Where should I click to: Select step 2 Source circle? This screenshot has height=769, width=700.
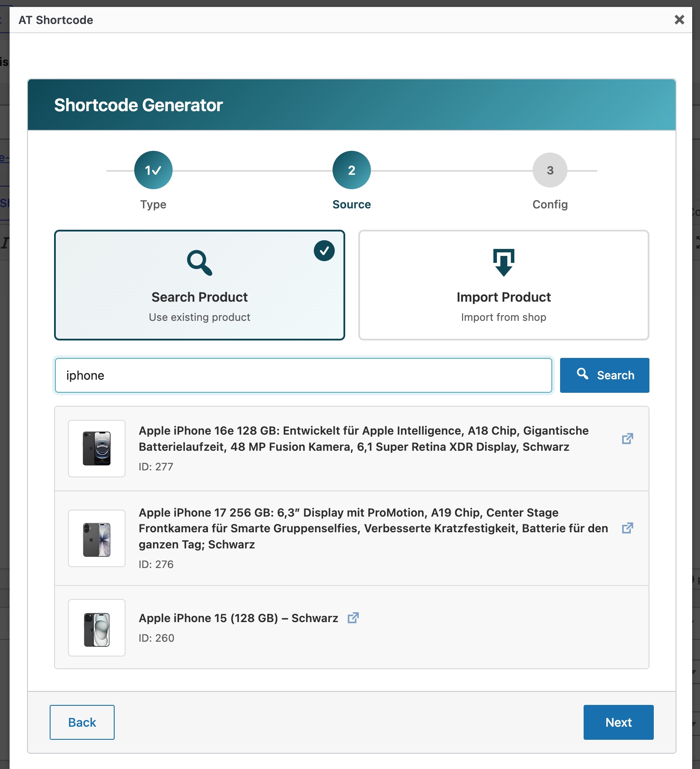click(352, 170)
